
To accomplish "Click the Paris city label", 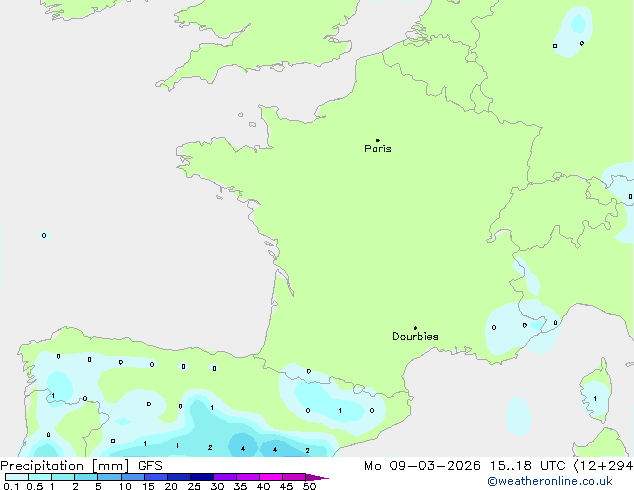I will (378, 149).
